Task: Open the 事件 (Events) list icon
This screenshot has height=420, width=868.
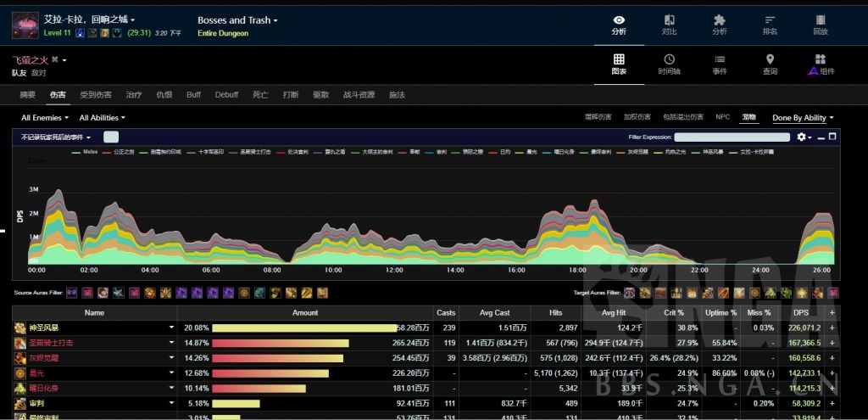Action: (719, 59)
